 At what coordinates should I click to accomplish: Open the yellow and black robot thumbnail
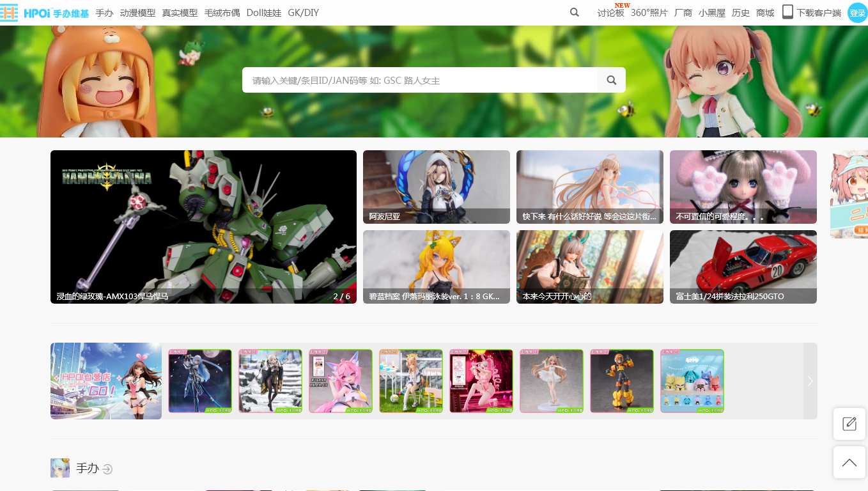[x=622, y=381]
